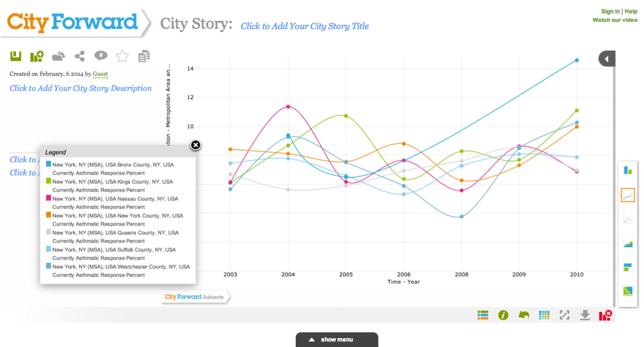Click the Time - Year axis label
Screen dimensions: 644x347
tap(404, 282)
